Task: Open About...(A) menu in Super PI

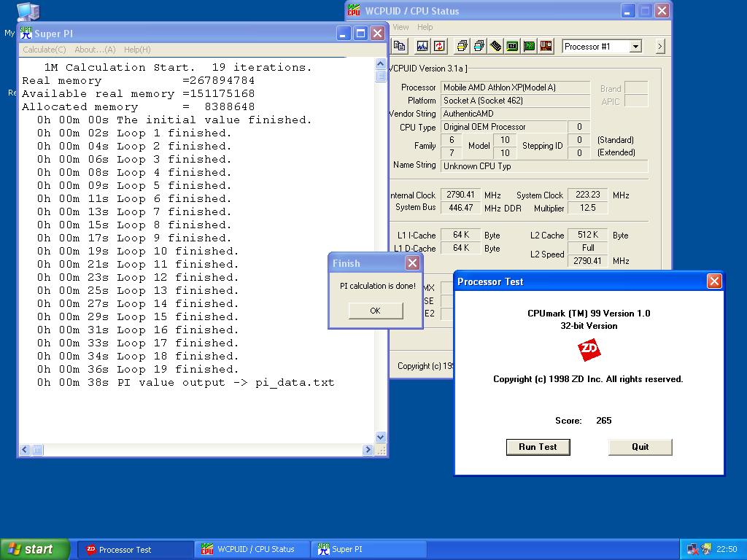Action: click(95, 50)
